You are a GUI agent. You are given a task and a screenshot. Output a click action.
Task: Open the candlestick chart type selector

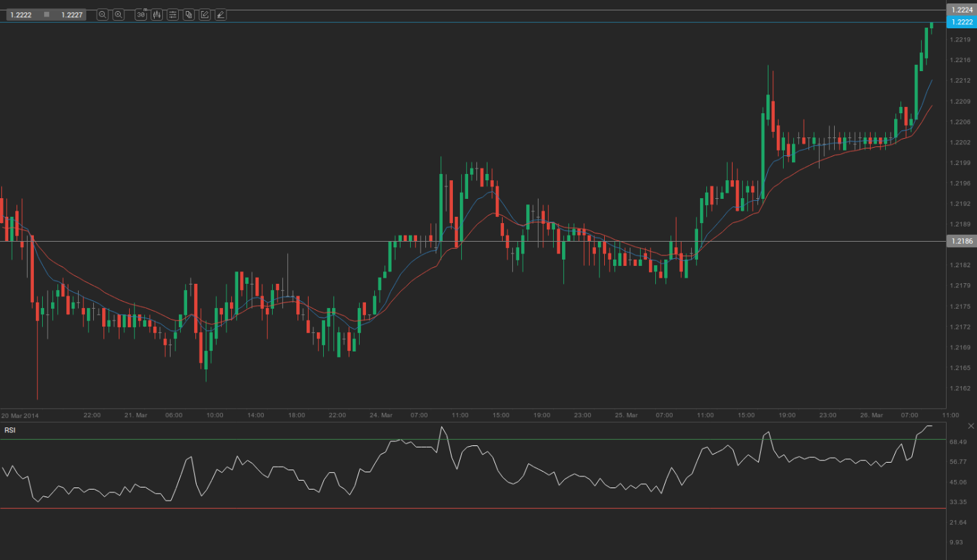click(x=157, y=15)
